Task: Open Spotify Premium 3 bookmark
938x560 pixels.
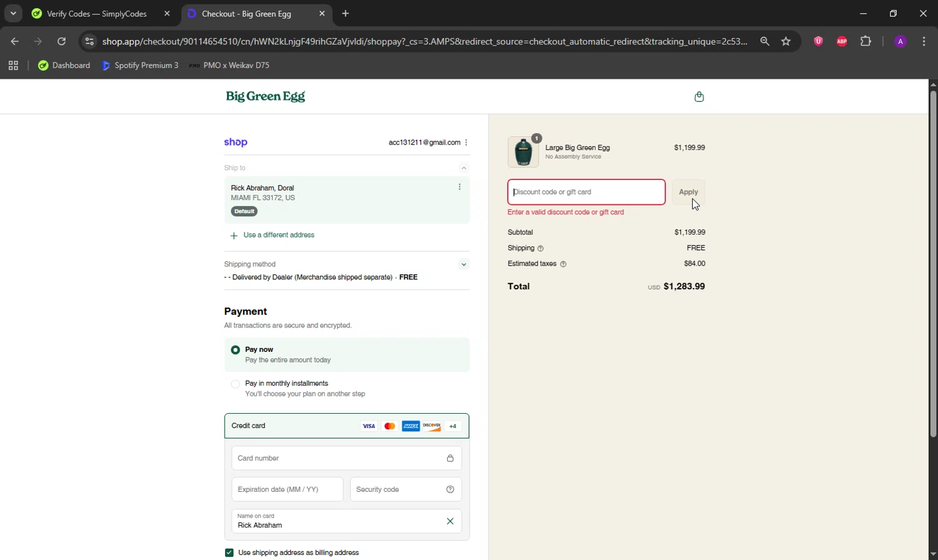Action: pos(140,65)
